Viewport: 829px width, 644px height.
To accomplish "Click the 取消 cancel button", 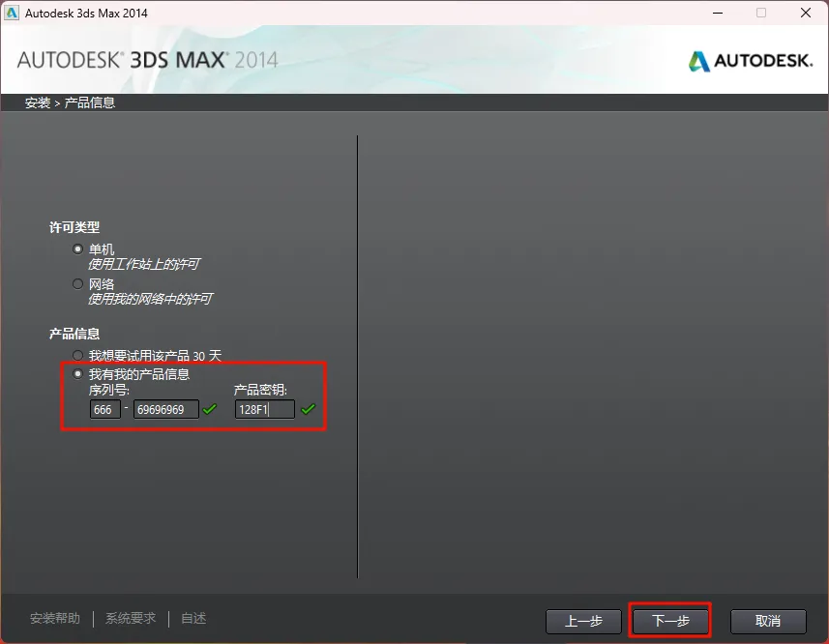I will click(x=768, y=621).
